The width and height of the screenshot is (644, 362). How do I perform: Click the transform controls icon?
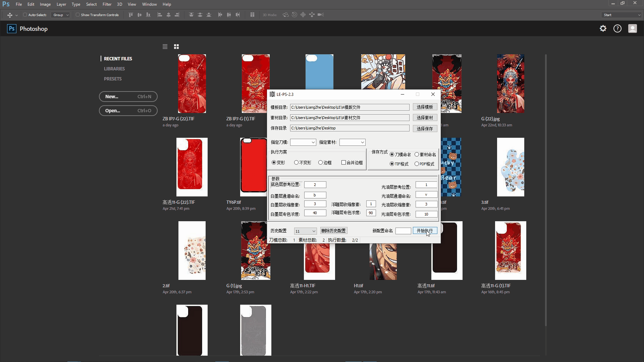tap(77, 15)
